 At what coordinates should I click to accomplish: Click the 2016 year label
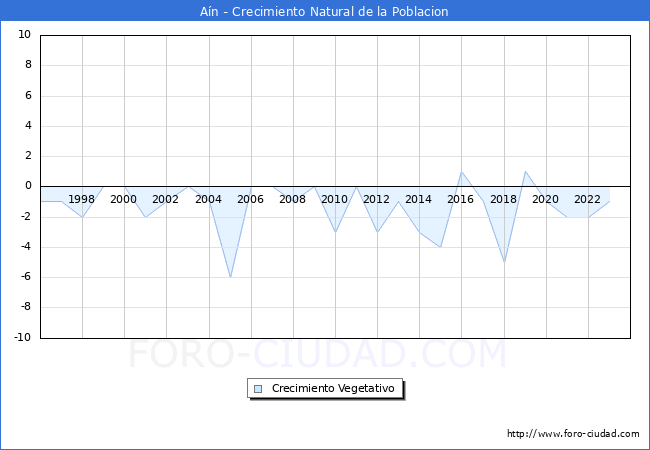460,199
